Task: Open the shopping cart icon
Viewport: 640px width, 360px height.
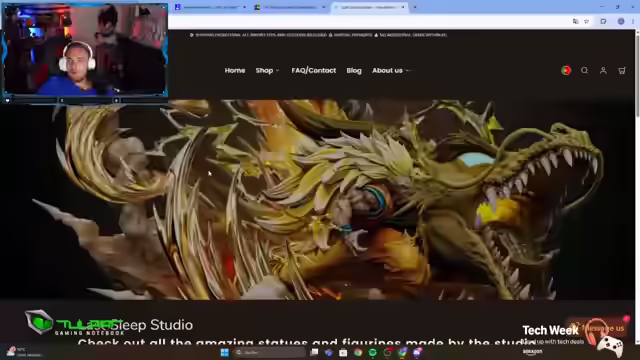Action: [622, 71]
